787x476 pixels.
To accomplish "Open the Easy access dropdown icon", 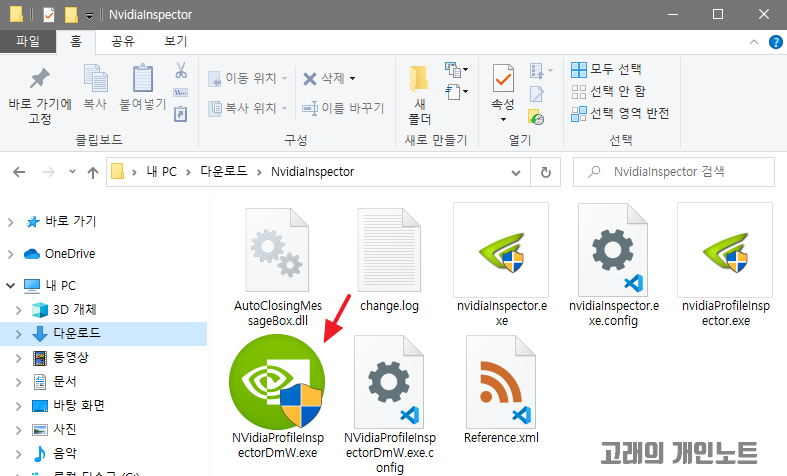I will click(456, 91).
